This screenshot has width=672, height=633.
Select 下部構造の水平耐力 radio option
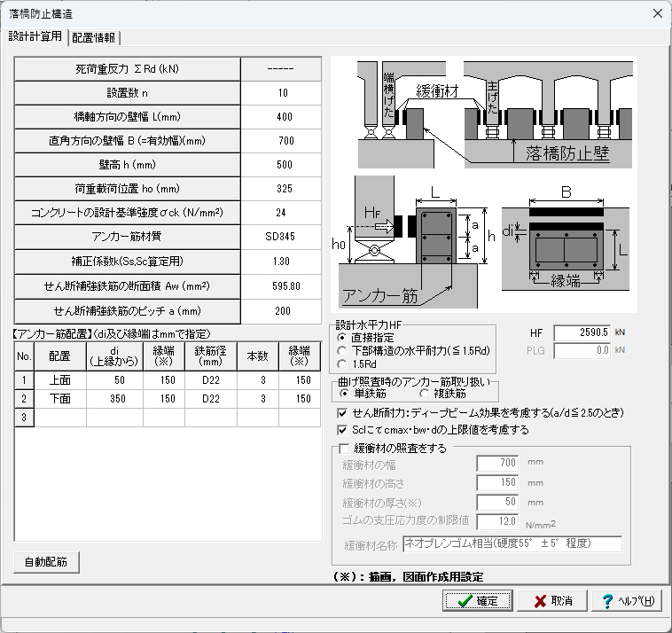click(x=342, y=350)
